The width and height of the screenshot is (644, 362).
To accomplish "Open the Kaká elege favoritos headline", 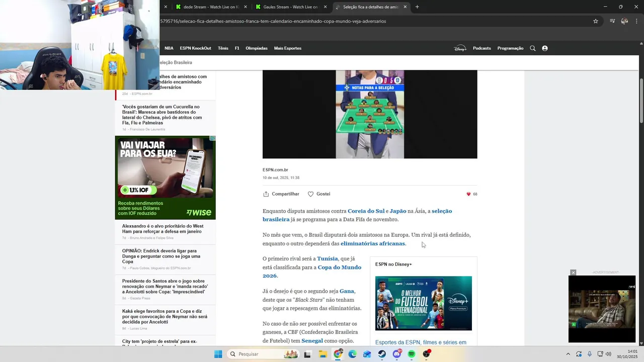I will tap(165, 316).
